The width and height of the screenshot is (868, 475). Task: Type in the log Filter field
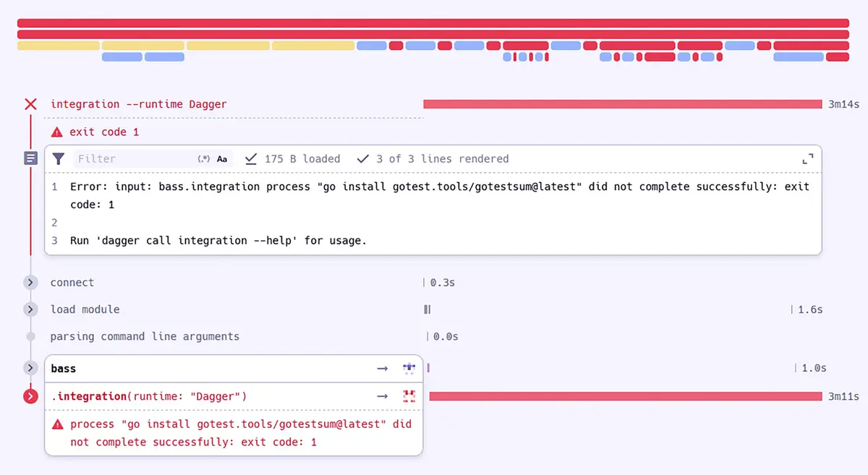point(134,159)
